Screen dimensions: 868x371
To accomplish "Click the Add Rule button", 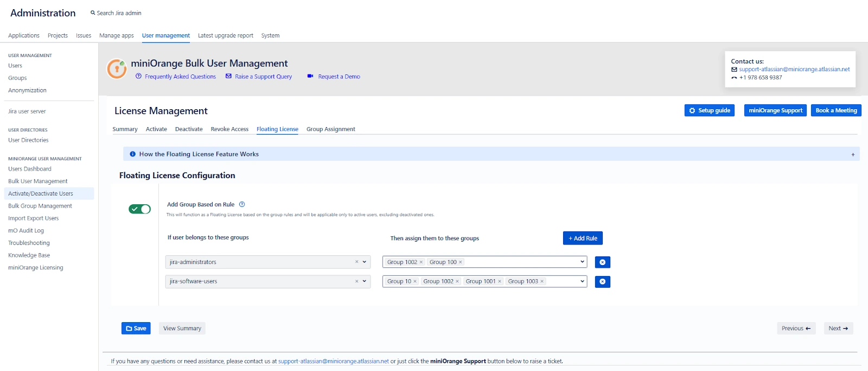I will 583,238.
